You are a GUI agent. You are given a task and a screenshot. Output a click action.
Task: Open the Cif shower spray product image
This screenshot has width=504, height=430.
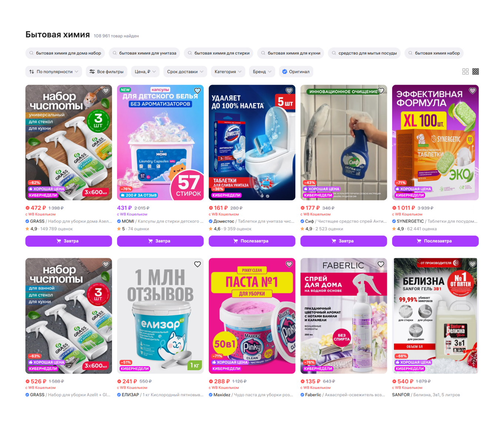(x=344, y=142)
